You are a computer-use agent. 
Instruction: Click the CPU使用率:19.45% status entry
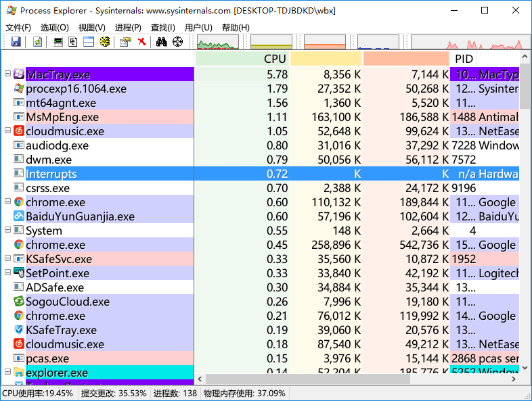38,393
